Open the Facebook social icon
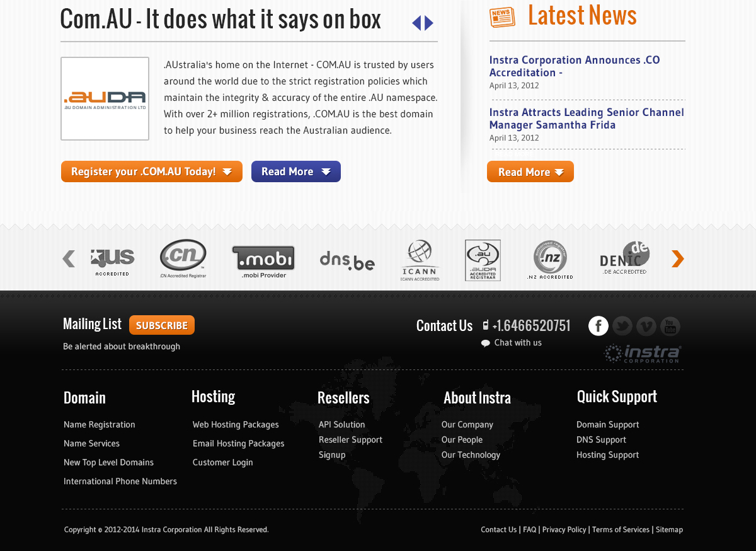The height and width of the screenshot is (551, 756). pyautogui.click(x=598, y=326)
